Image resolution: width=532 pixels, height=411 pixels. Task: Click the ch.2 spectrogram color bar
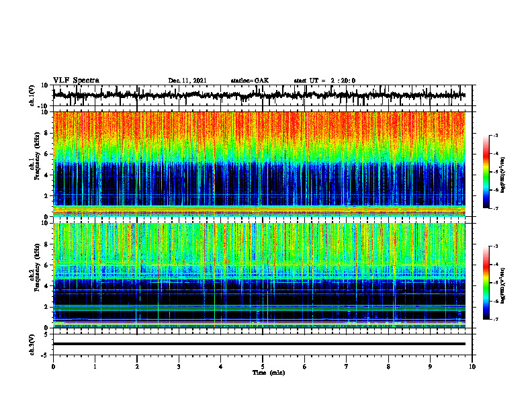(x=486, y=283)
